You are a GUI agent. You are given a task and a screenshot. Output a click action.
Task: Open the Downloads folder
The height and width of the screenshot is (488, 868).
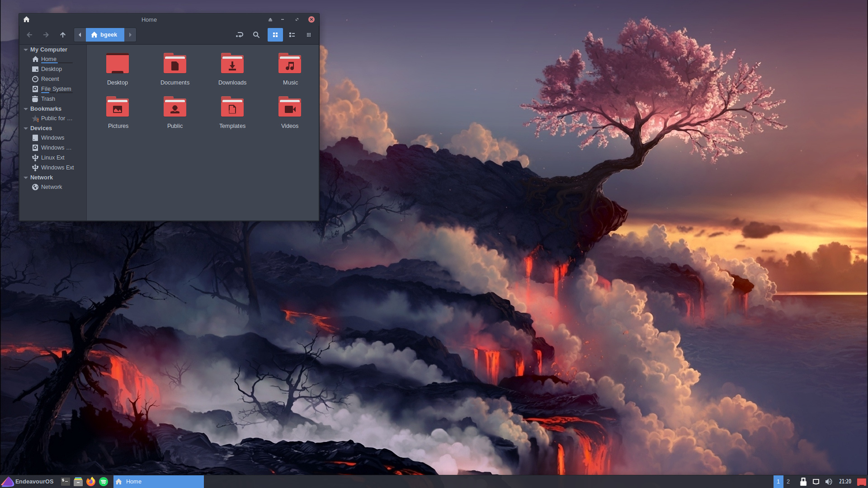coord(232,69)
